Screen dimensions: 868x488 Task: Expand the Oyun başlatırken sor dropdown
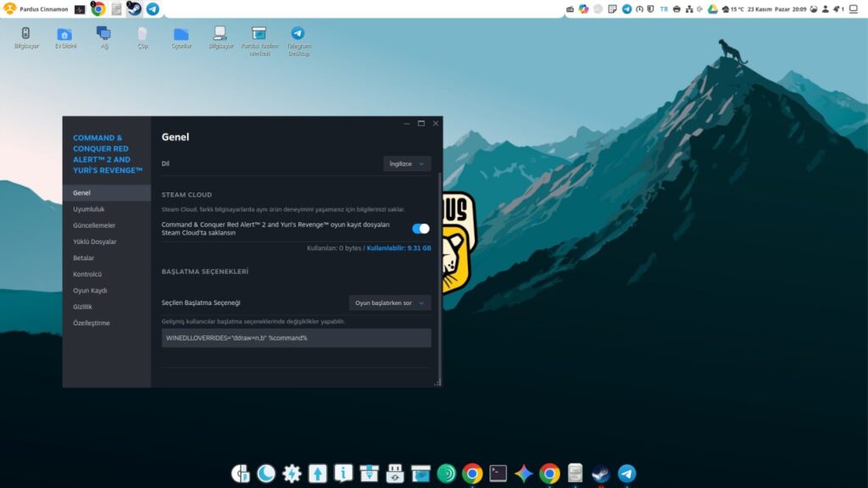click(390, 302)
